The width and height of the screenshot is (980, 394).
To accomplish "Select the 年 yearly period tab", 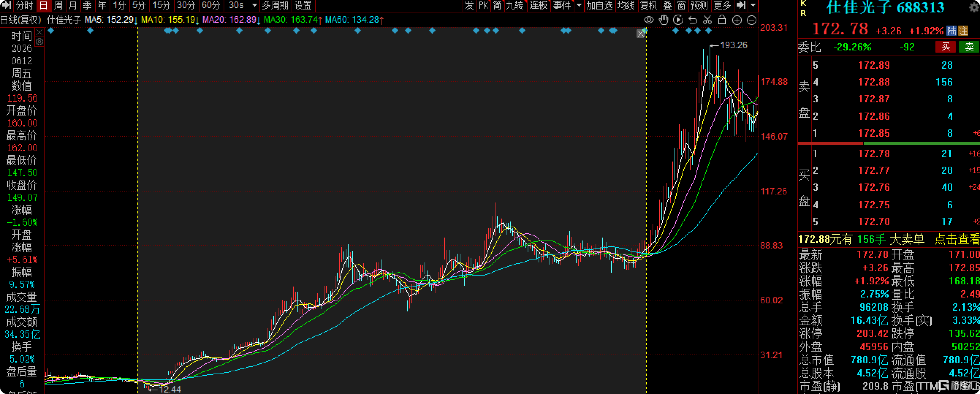I will (102, 5).
